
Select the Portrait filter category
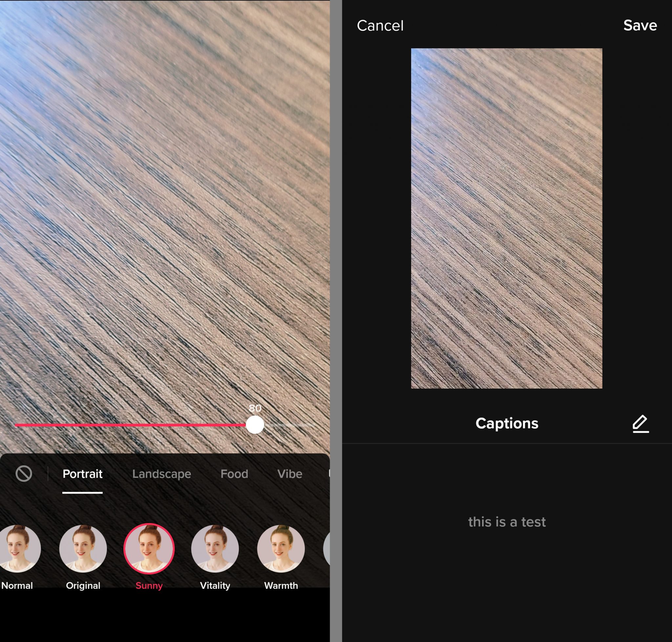82,474
